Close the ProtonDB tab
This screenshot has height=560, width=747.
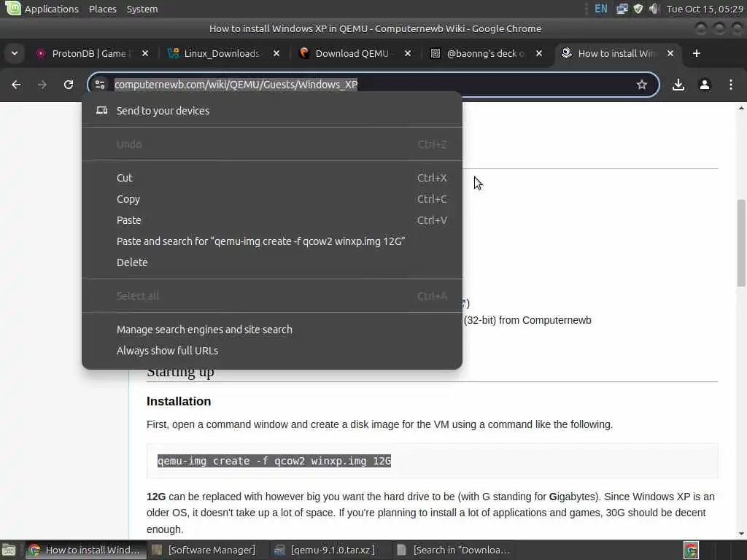(145, 53)
